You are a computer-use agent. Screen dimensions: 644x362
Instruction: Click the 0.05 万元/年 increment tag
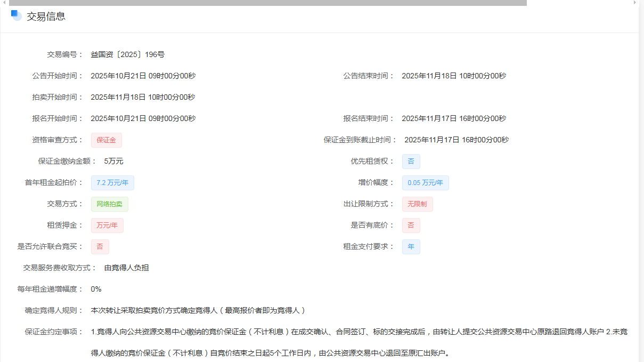(x=425, y=183)
